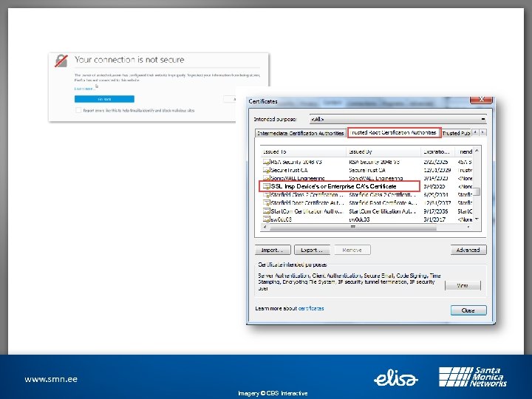532x399 pixels.
Task: Close the Certificates dialog with X
Action: pyautogui.click(x=481, y=100)
